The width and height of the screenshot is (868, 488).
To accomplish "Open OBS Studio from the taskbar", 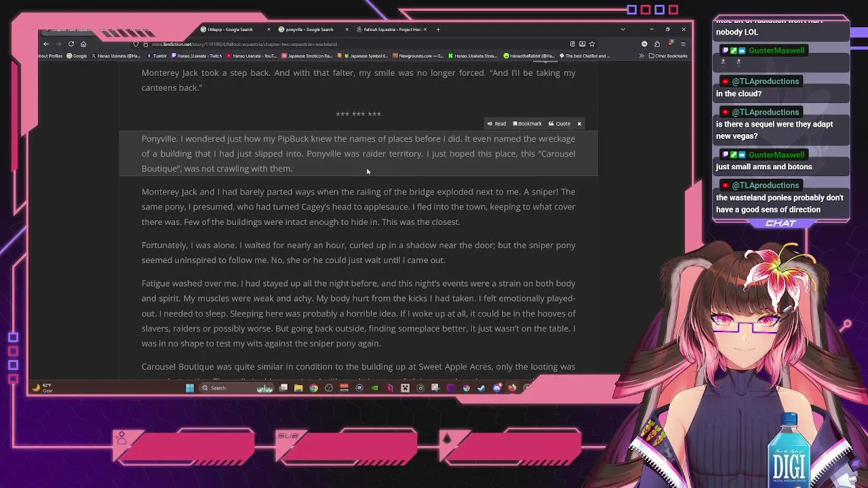I will click(328, 388).
